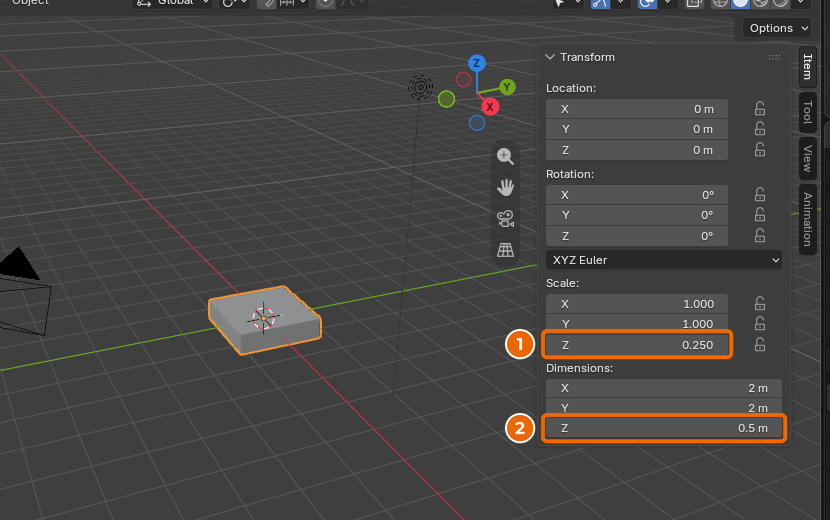Image resolution: width=830 pixels, height=520 pixels.
Task: Toggle the camera view icon
Action: pyautogui.click(x=506, y=219)
